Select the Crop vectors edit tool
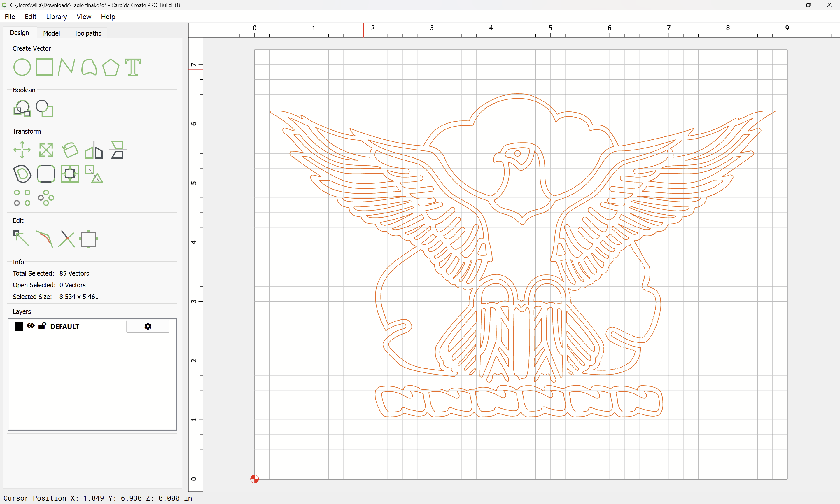 pos(89,239)
